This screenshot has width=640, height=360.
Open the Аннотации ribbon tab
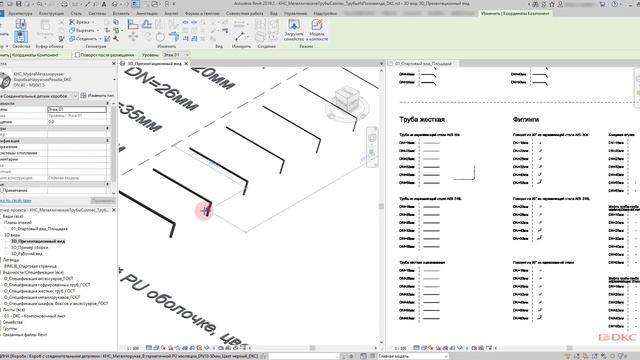(x=147, y=13)
